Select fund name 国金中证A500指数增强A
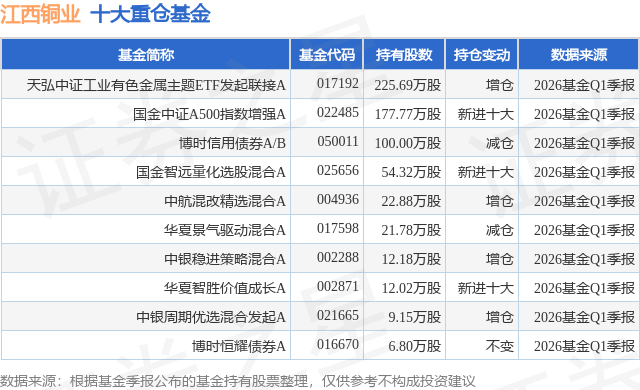The width and height of the screenshot is (640, 390). 209,114
